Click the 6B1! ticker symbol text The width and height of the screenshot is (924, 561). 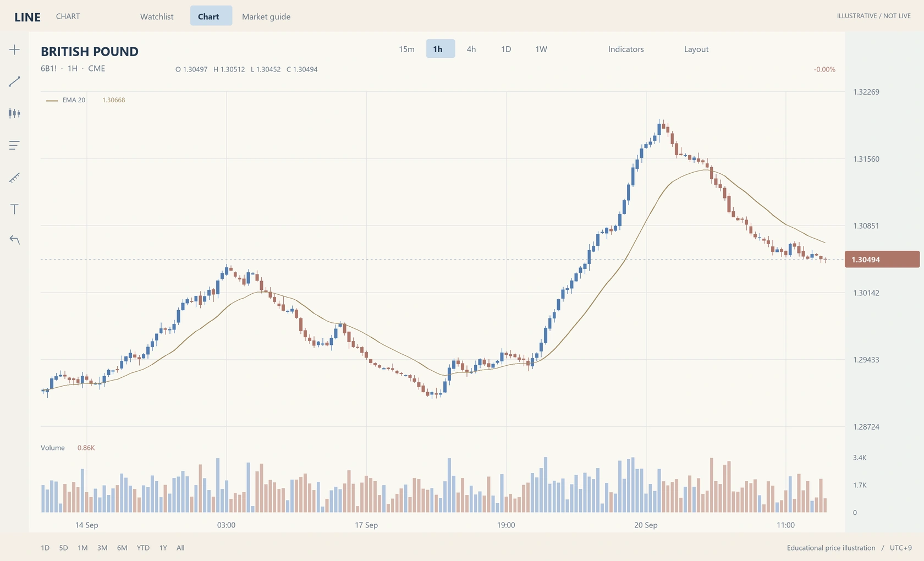tap(48, 69)
